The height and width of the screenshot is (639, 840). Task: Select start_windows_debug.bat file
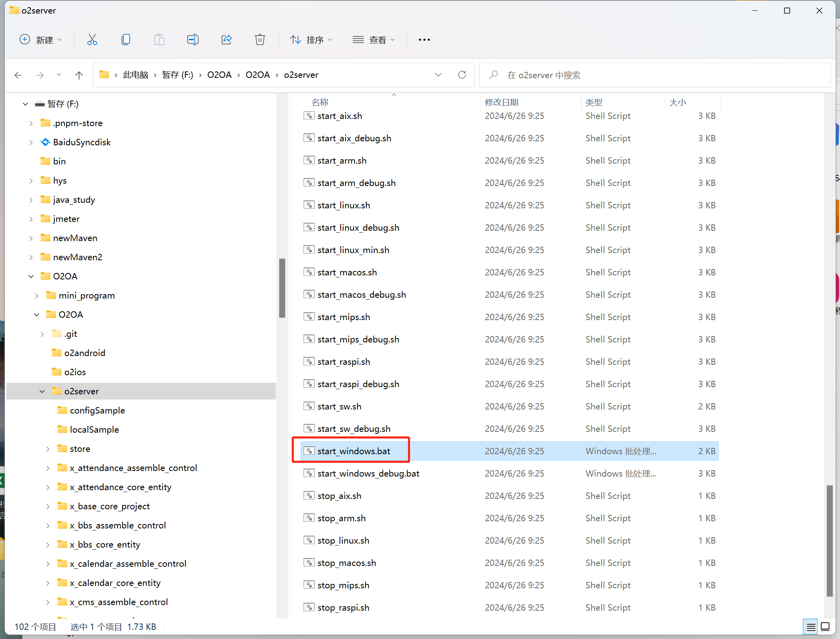(368, 473)
